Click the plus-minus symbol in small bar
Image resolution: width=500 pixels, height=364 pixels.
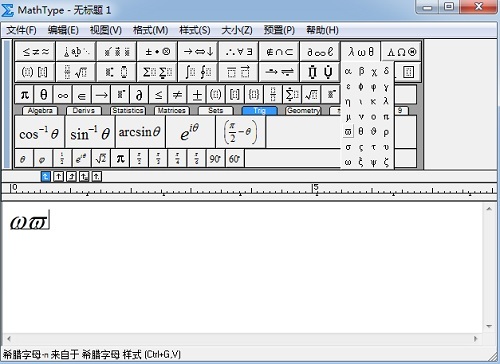click(x=197, y=95)
